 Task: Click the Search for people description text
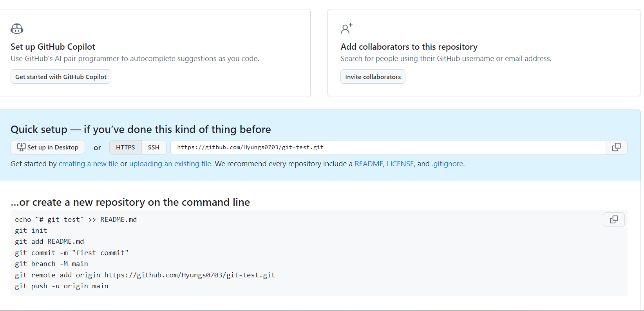point(446,59)
